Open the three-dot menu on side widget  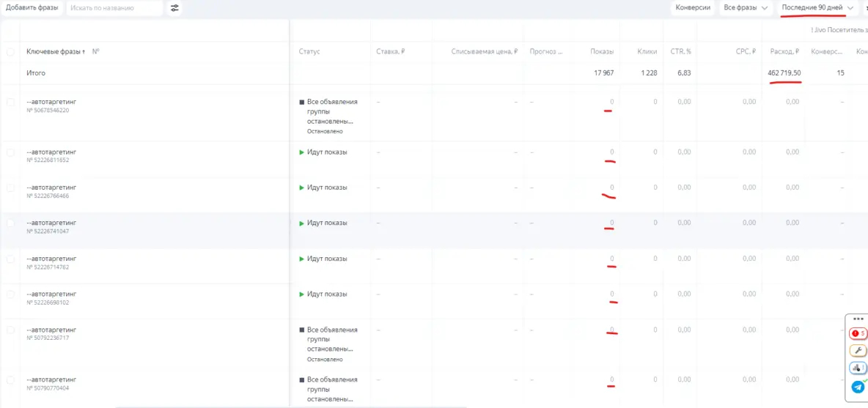click(x=858, y=319)
